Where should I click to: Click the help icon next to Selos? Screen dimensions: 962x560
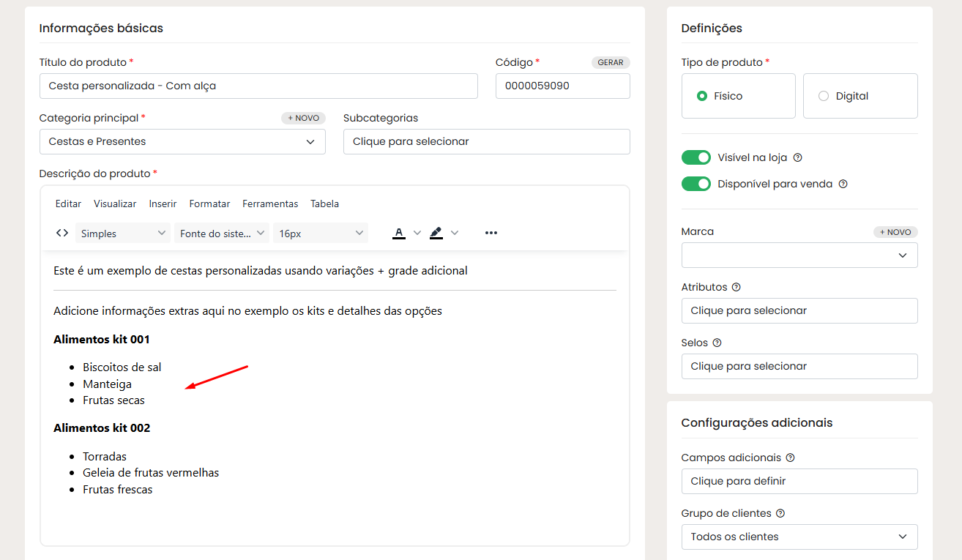tap(717, 343)
